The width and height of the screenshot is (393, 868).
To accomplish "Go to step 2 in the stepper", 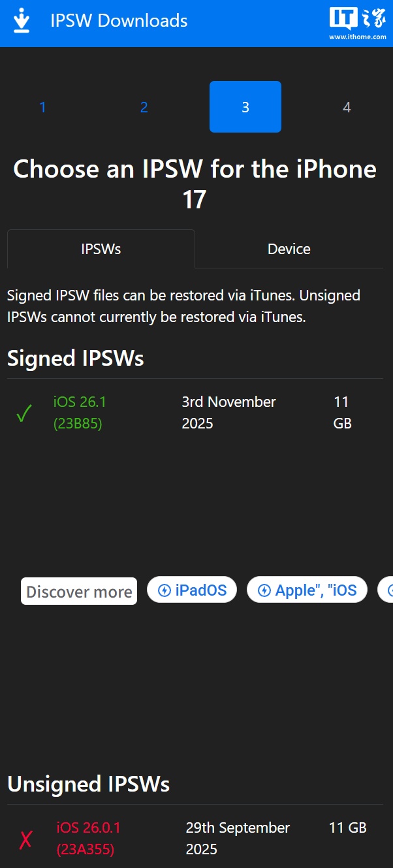I will 144,107.
